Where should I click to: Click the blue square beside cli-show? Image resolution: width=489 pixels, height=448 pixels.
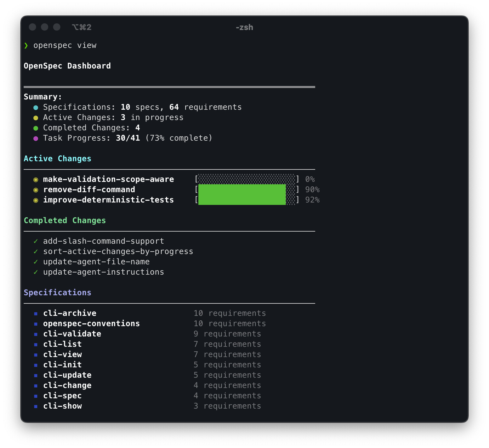(36, 406)
